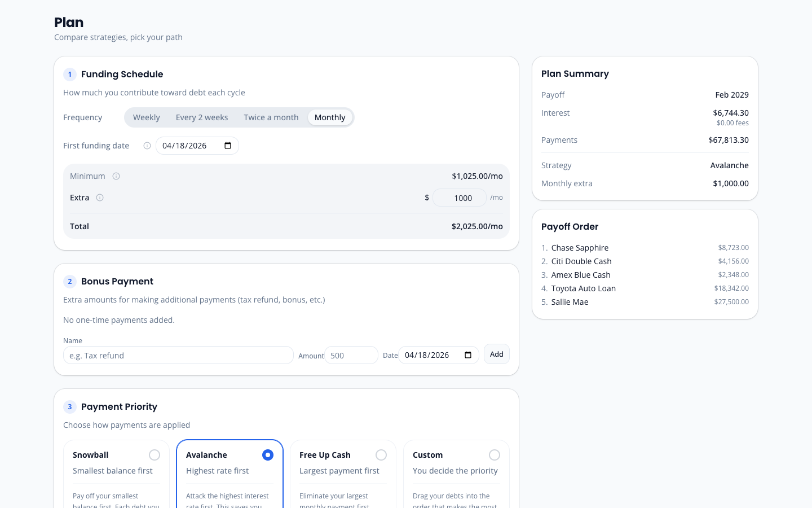
Task: Switch funding frequency to Weekly
Action: point(147,117)
